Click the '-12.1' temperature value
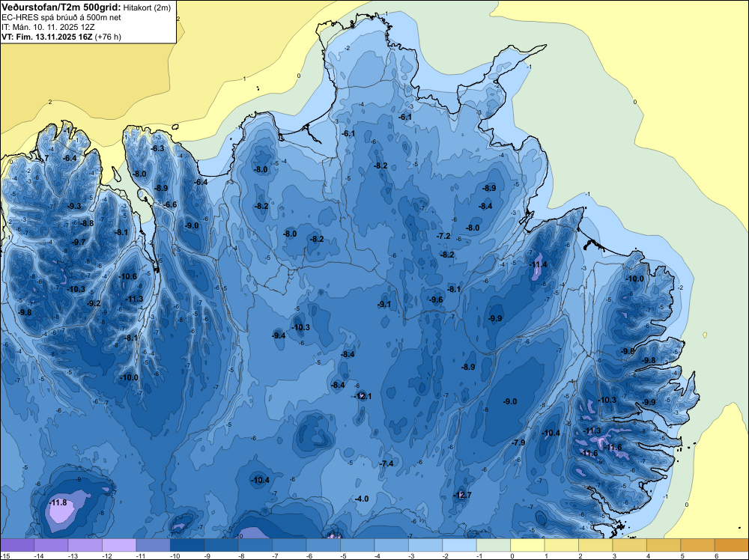 [363, 396]
